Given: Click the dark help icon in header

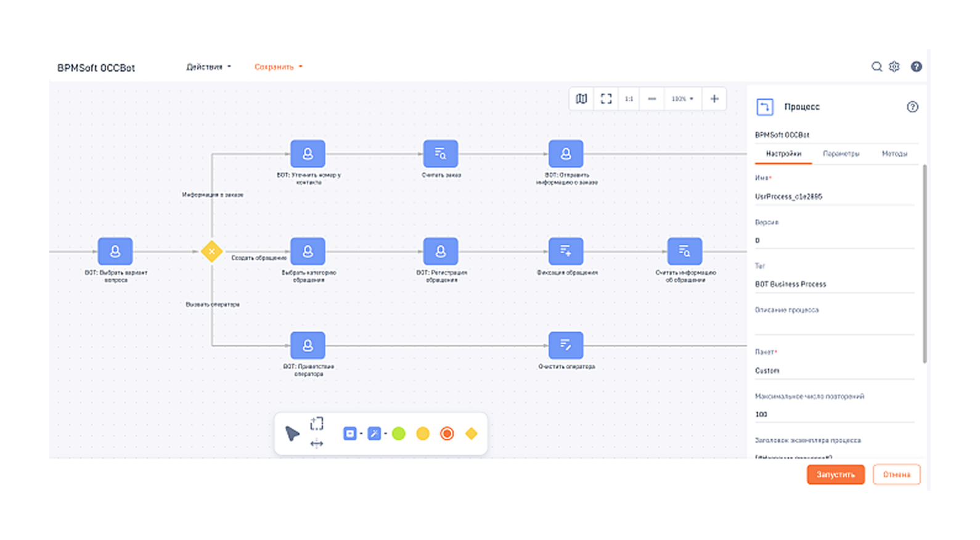Looking at the screenshot, I should click(x=917, y=67).
